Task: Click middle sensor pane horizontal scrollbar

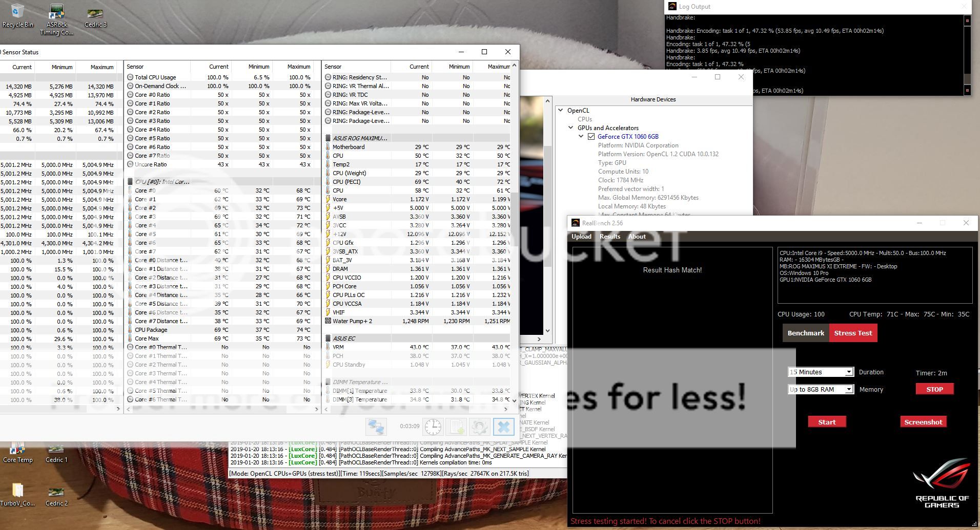Action: (x=221, y=409)
